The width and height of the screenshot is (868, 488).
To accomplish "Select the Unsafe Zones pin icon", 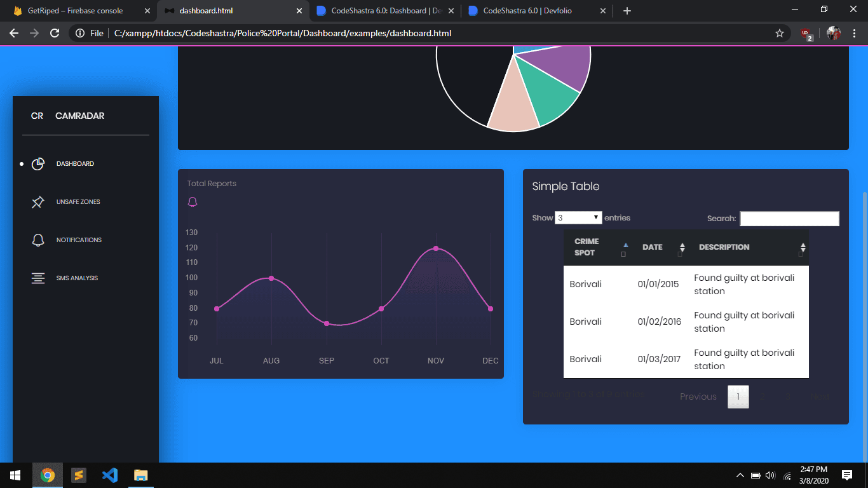I will [x=38, y=202].
